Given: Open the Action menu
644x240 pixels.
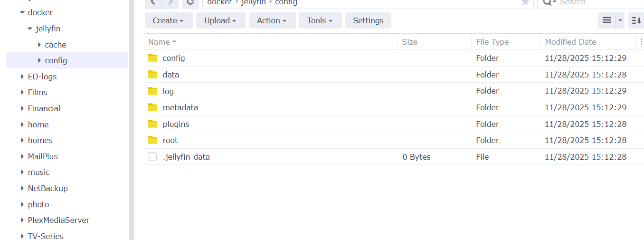Looking at the screenshot, I should pos(272,20).
